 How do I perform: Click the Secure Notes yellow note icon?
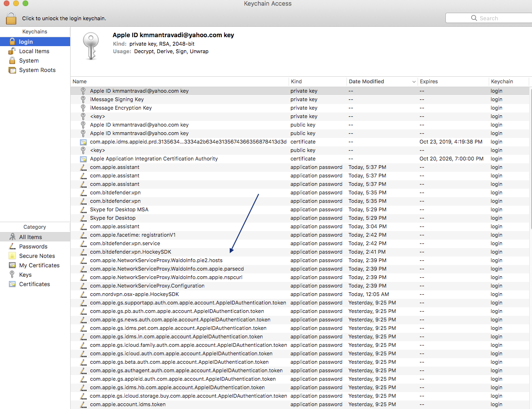point(12,256)
